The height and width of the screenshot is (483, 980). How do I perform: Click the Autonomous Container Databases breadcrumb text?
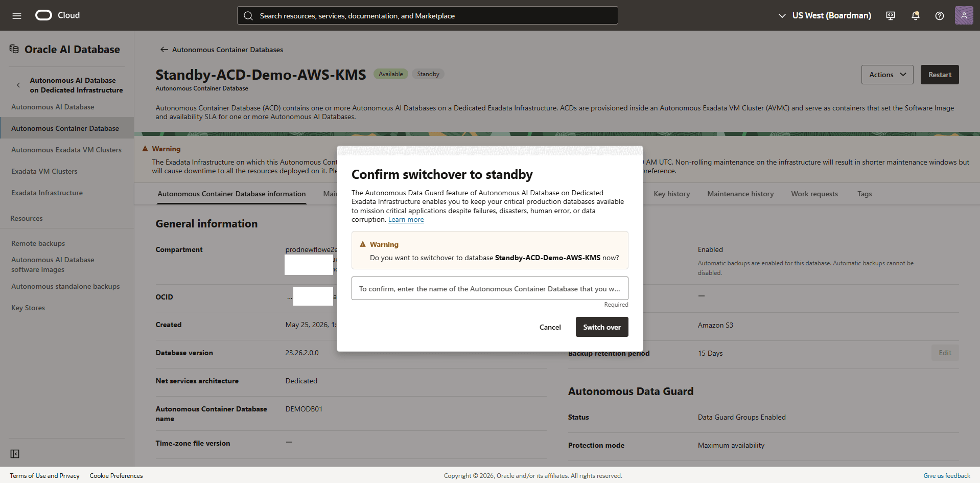coord(227,50)
